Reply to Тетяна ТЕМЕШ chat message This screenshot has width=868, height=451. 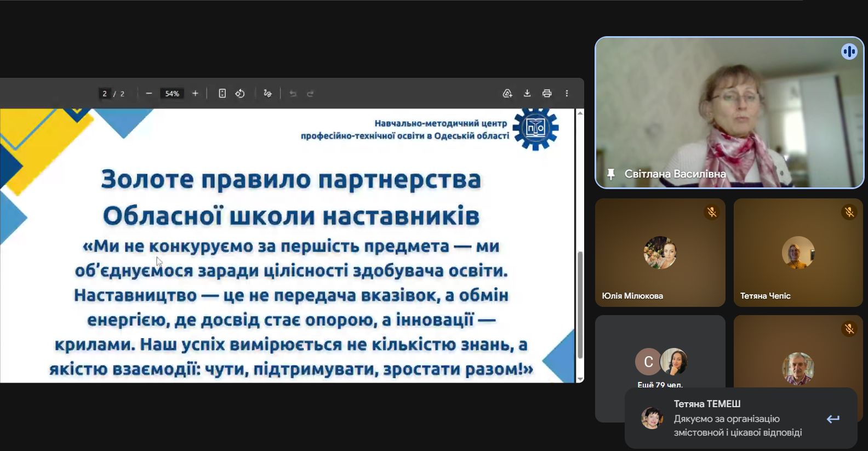[x=833, y=419]
